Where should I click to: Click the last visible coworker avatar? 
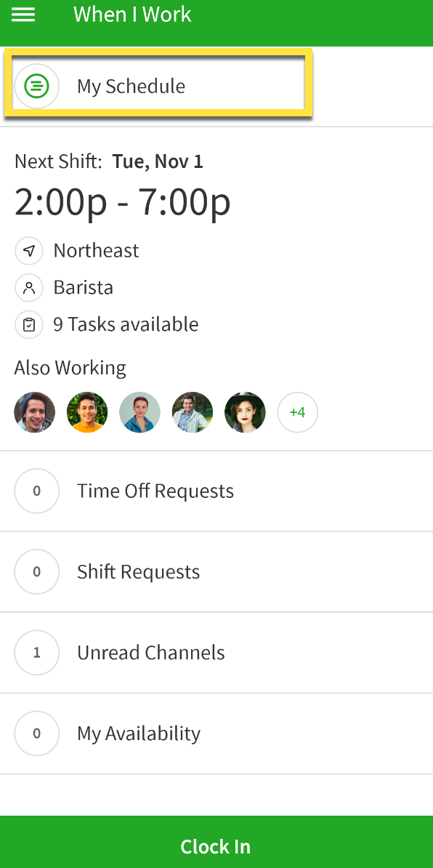point(245,411)
